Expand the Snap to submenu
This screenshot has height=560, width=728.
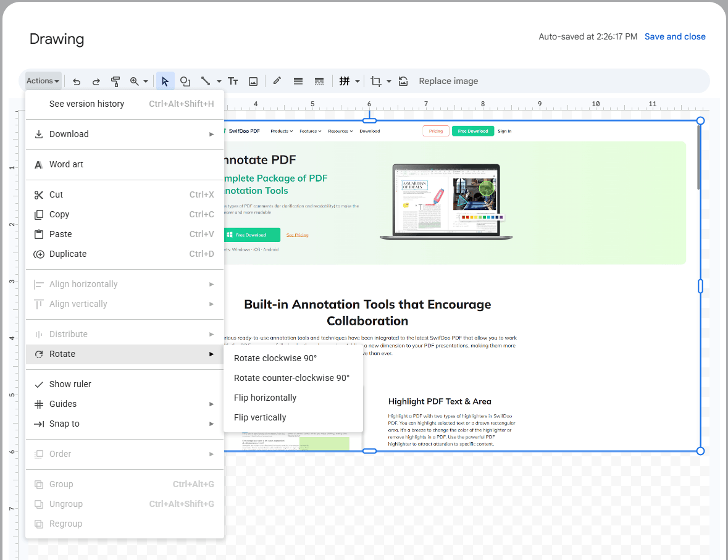[125, 424]
